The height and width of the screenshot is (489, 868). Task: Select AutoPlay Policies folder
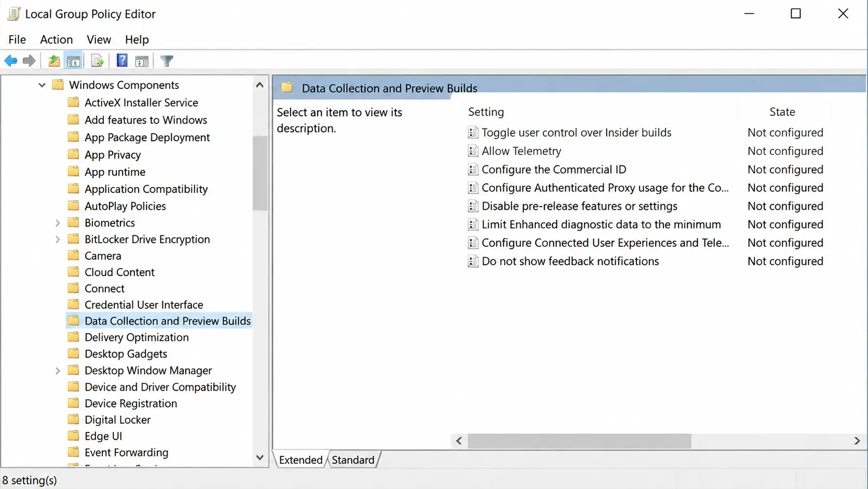(x=125, y=206)
